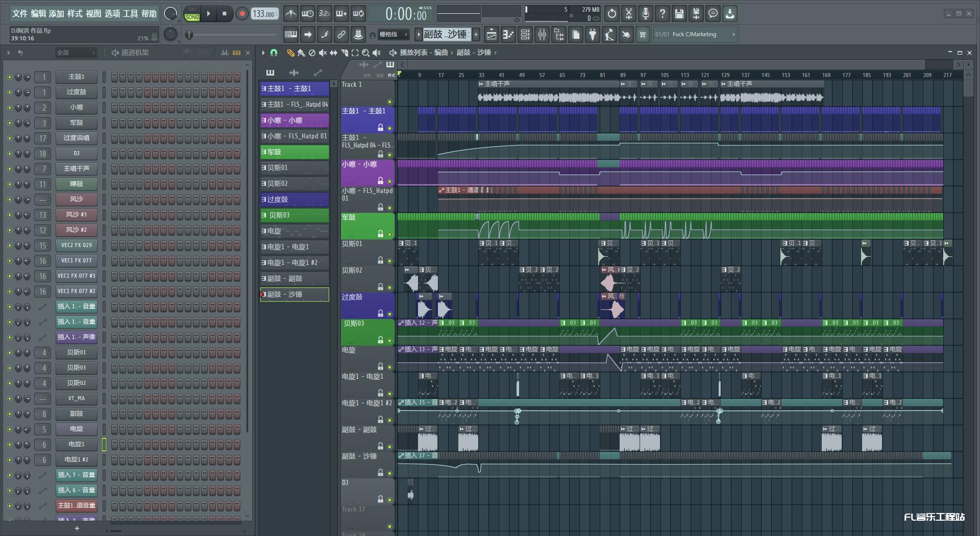Toggle the metronome icon

pyautogui.click(x=290, y=14)
